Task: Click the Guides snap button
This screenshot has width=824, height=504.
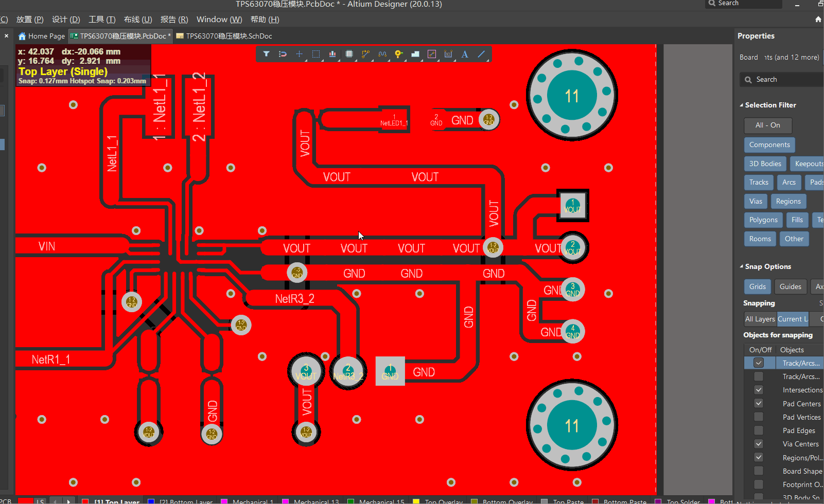Action: coord(790,286)
